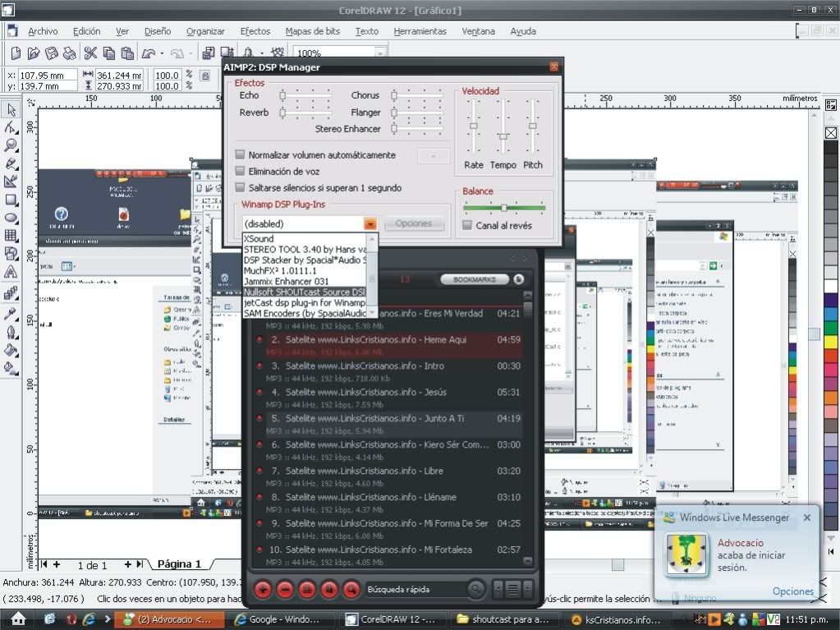
Task: Select DSP Stacker by Spacial Audio plug-in
Action: click(305, 260)
